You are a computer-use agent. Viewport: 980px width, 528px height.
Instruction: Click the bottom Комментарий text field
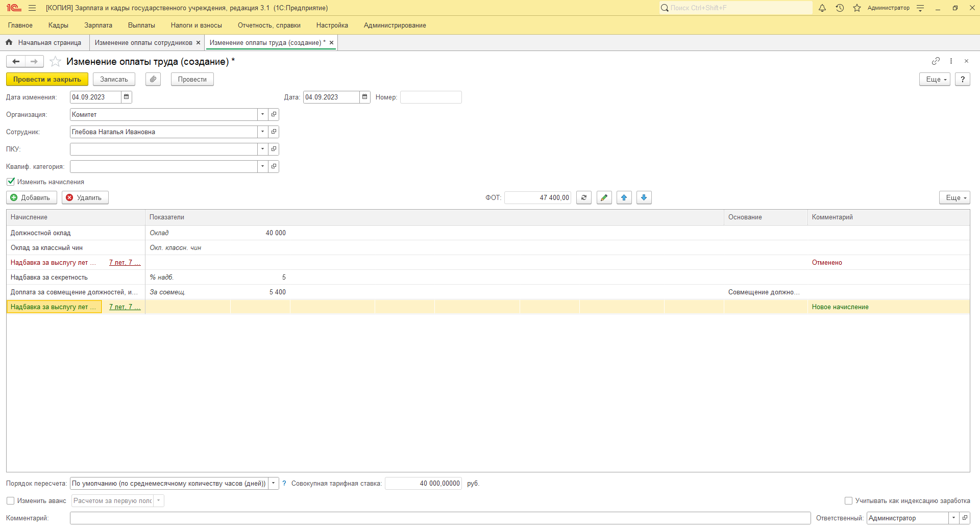tap(440, 518)
